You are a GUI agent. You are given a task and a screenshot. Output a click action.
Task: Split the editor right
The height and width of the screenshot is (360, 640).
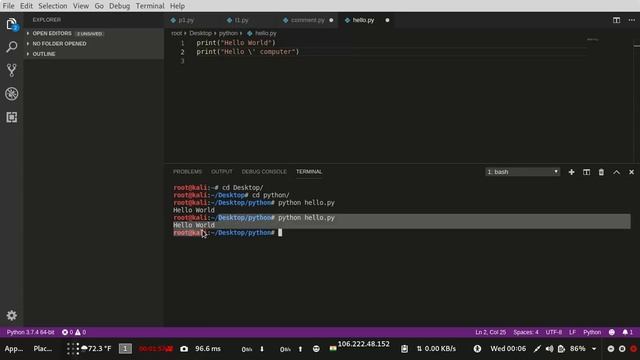(616, 20)
